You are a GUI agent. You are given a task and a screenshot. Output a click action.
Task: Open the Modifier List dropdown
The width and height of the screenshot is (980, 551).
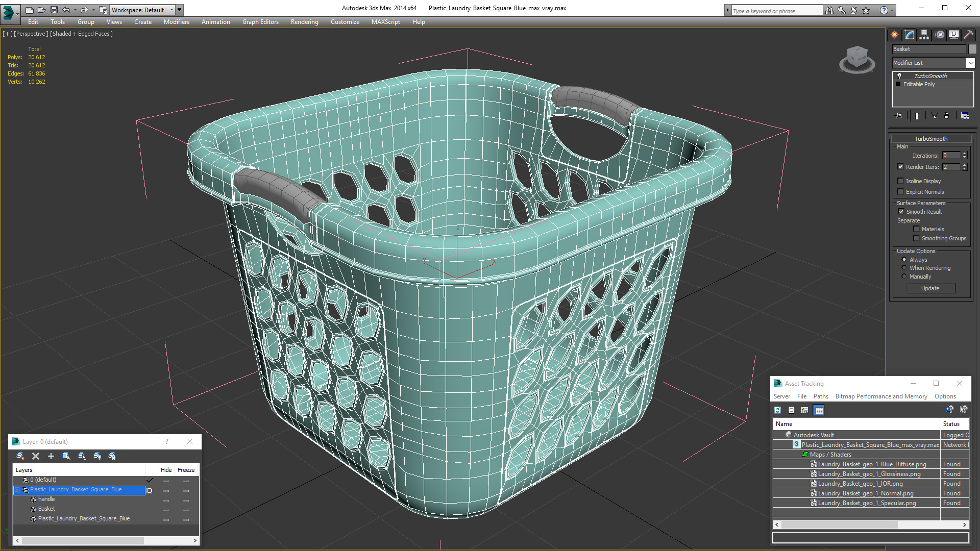click(970, 63)
